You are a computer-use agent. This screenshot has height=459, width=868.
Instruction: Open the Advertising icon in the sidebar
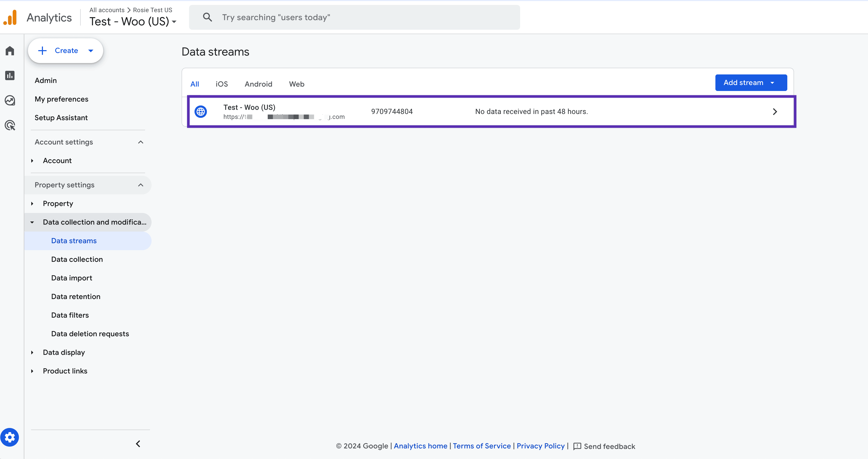[10, 125]
